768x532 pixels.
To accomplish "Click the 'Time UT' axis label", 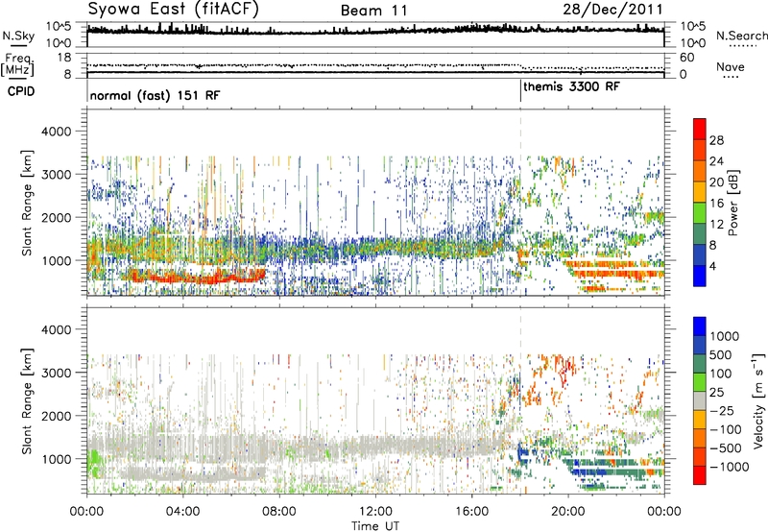I will (375, 526).
